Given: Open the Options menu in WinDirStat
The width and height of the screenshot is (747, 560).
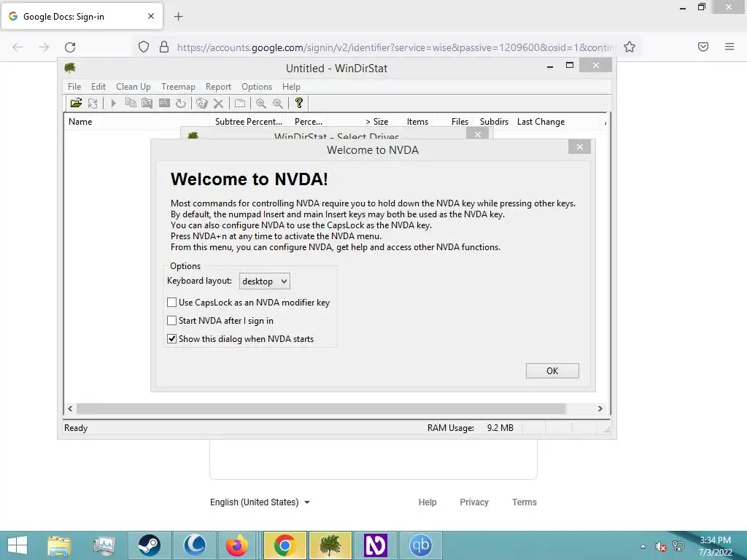Looking at the screenshot, I should click(257, 87).
